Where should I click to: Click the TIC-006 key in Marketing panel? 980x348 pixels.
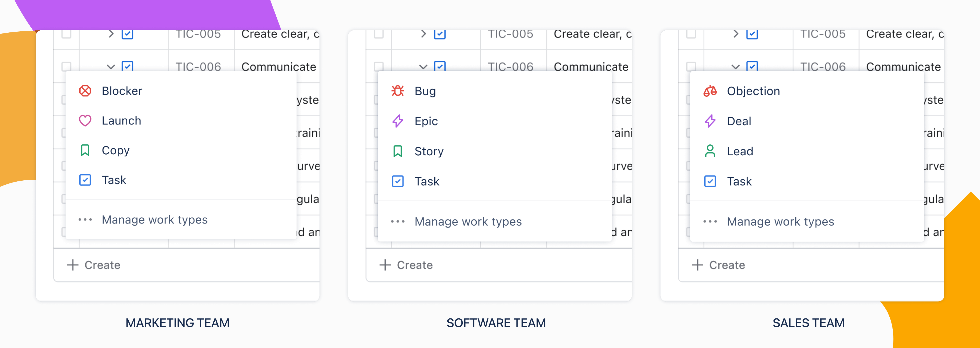pos(198,67)
